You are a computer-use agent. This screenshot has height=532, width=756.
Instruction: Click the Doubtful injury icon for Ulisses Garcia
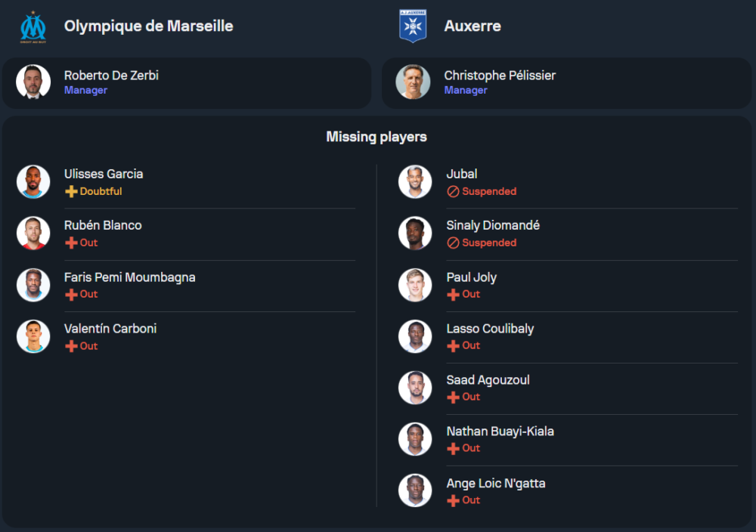(71, 192)
